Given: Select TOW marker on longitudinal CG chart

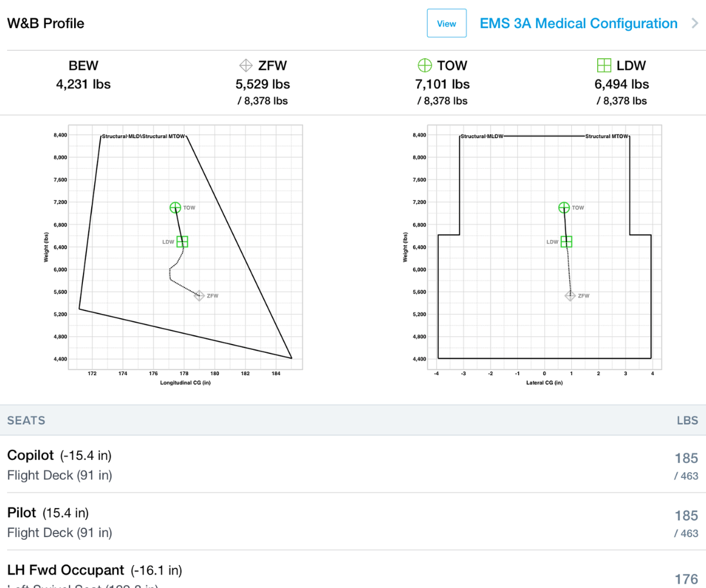Looking at the screenshot, I should coord(175,208).
